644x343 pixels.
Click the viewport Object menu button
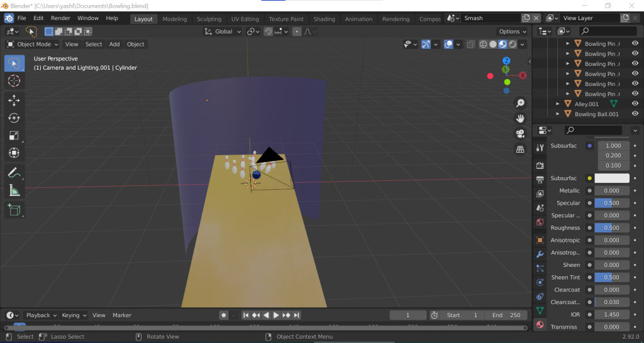136,45
